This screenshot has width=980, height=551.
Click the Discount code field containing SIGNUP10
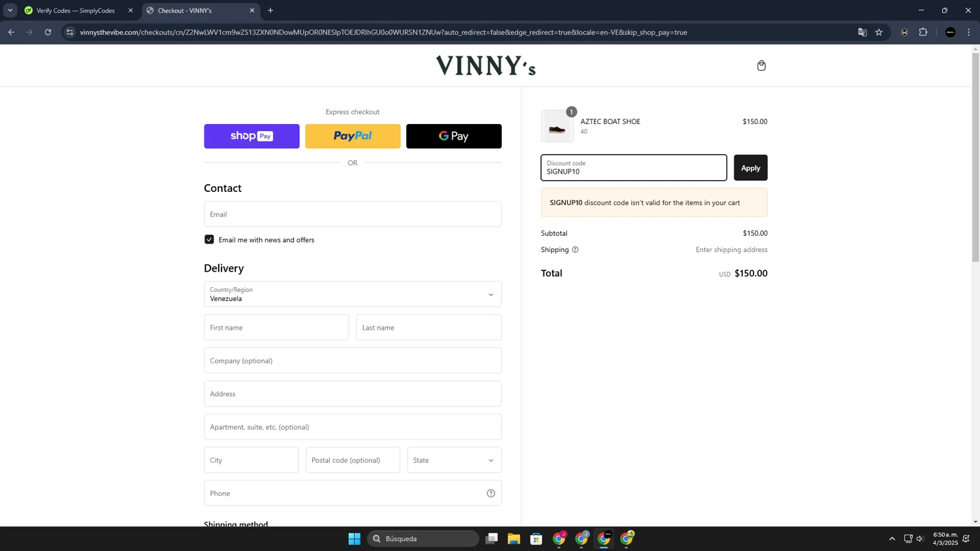tap(634, 168)
